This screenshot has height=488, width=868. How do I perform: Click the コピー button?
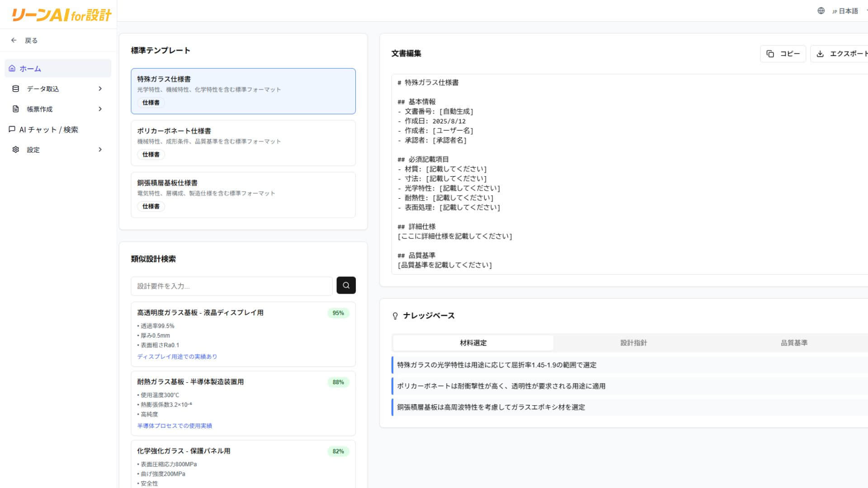783,54
